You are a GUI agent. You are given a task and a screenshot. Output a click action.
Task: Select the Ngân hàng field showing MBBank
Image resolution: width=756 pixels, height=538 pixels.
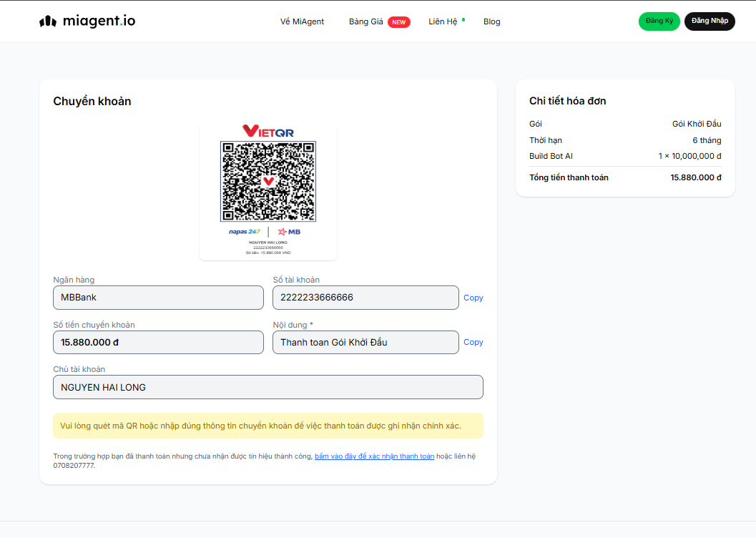coord(158,298)
